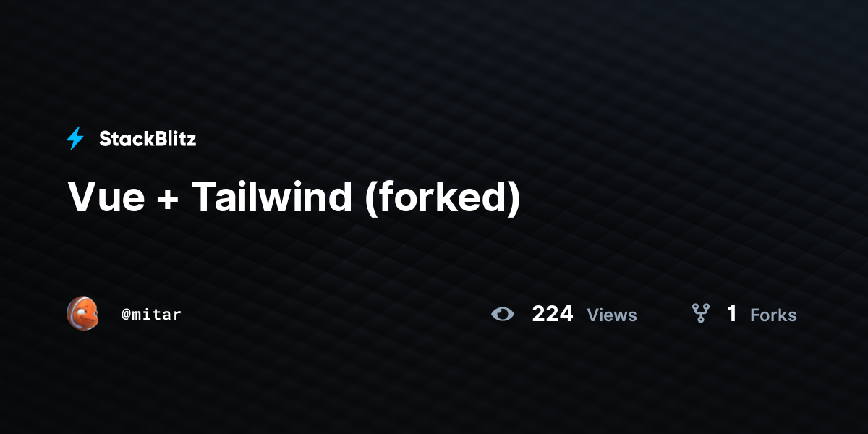868x434 pixels.
Task: Click the word Vue in the title
Action: coord(106,197)
